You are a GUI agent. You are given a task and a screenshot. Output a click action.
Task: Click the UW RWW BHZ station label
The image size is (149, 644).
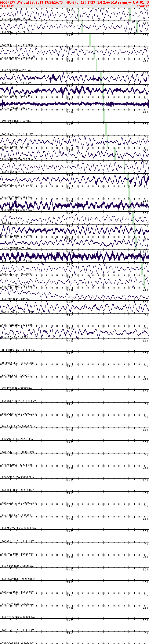(18, 580)
